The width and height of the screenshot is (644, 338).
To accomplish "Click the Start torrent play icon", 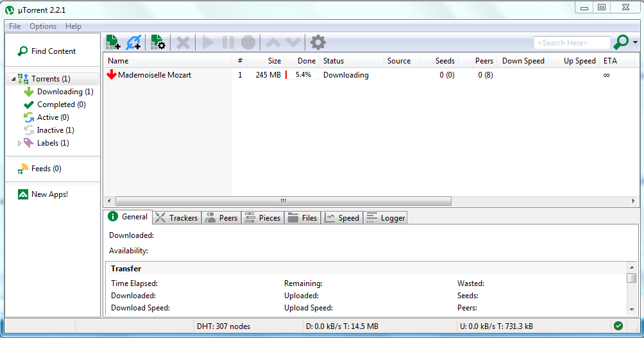I will click(x=208, y=42).
